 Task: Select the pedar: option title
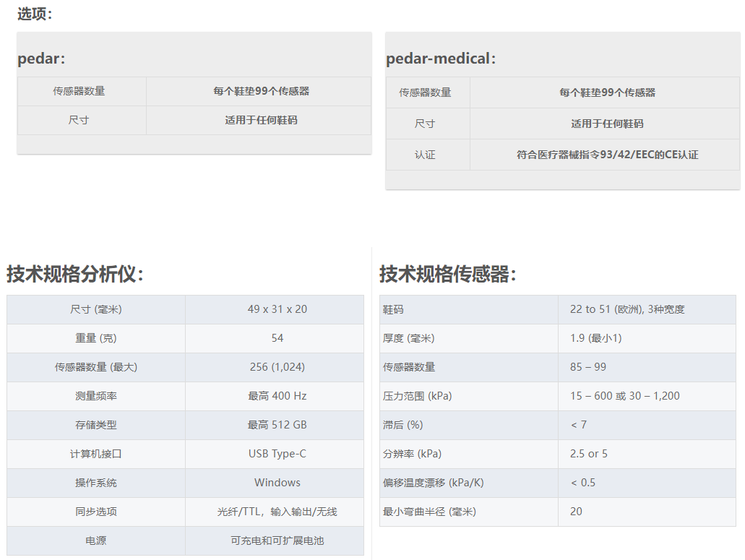pyautogui.click(x=41, y=59)
